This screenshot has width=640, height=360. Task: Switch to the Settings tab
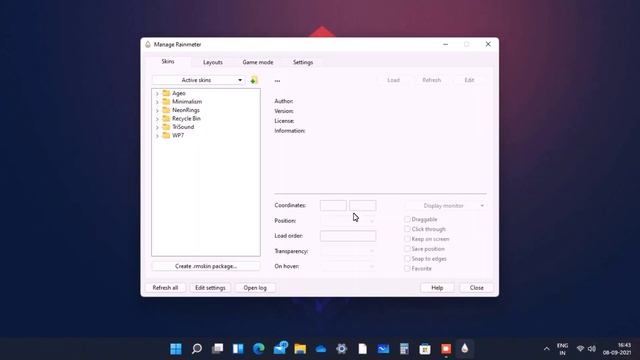(303, 62)
